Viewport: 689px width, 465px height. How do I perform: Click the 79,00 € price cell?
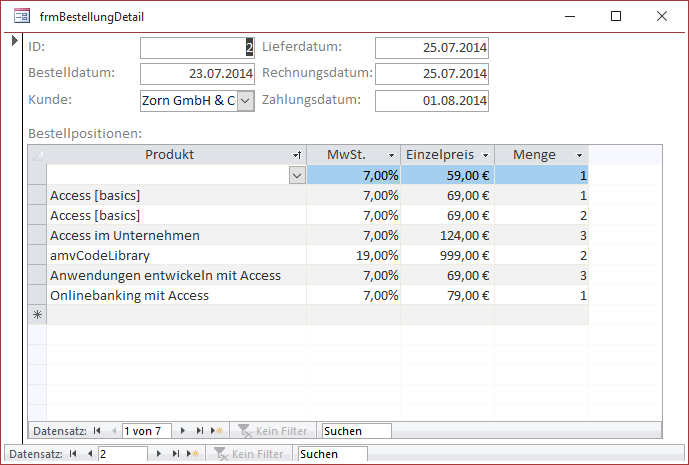448,295
